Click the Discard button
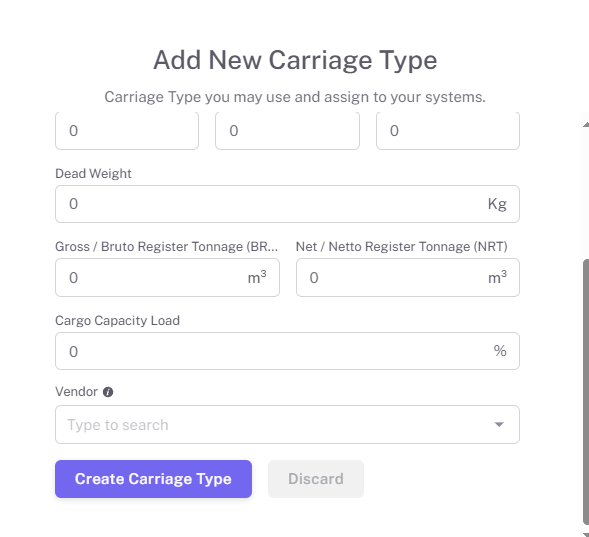 316,479
